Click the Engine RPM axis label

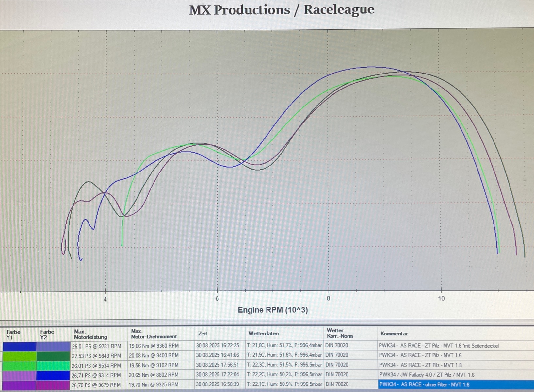click(273, 310)
